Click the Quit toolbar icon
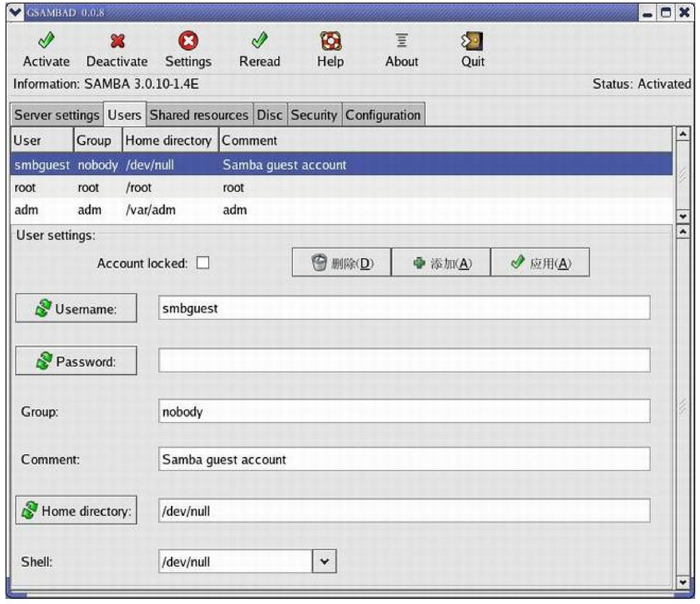This screenshot has width=700, height=604. 473,41
